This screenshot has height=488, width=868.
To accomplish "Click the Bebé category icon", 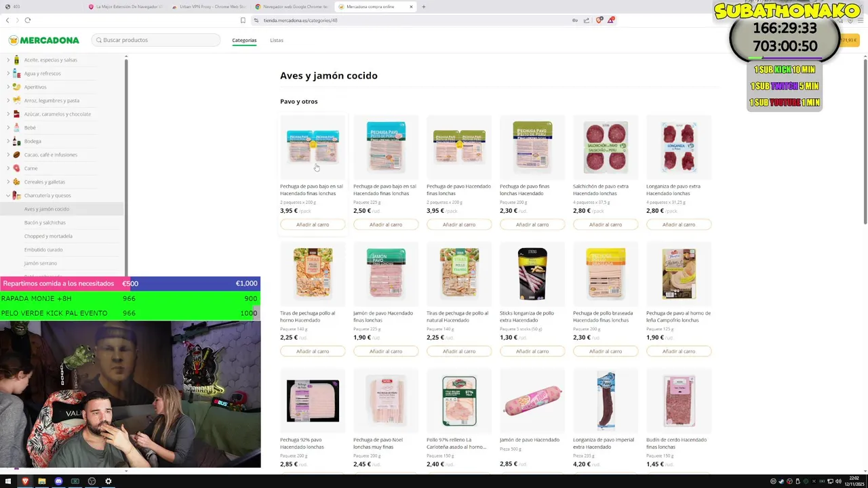I will (16, 127).
